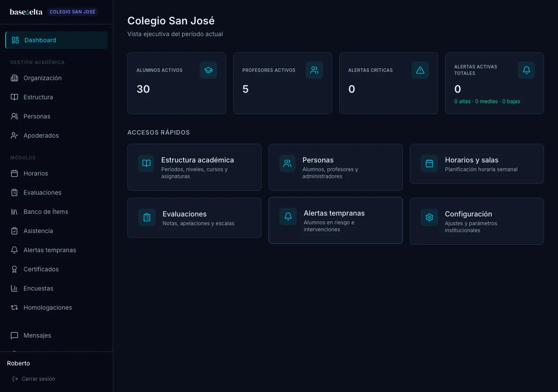The image size is (558, 392).
Task: Click the bell icon on Alertas Activas Totales
Action: pyautogui.click(x=526, y=70)
